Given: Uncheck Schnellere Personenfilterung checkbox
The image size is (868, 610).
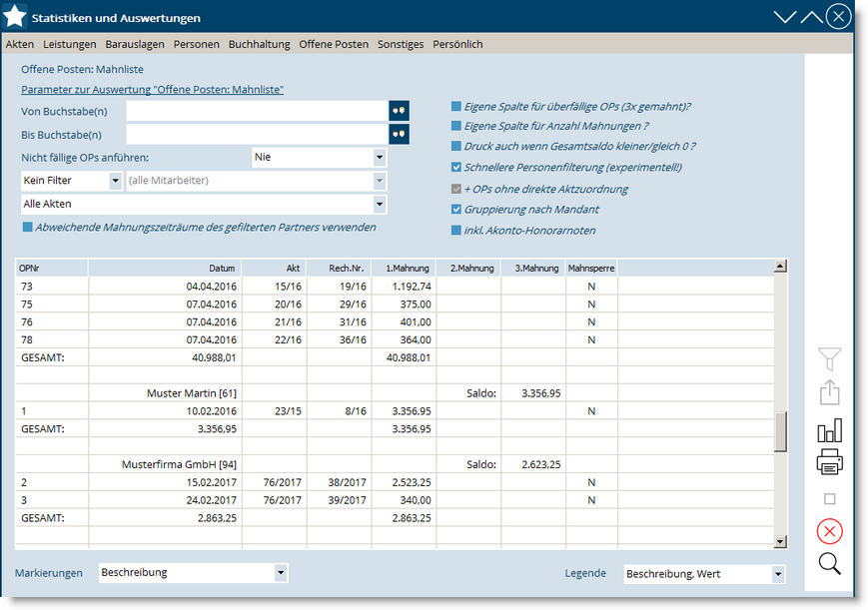Looking at the screenshot, I should [x=456, y=167].
